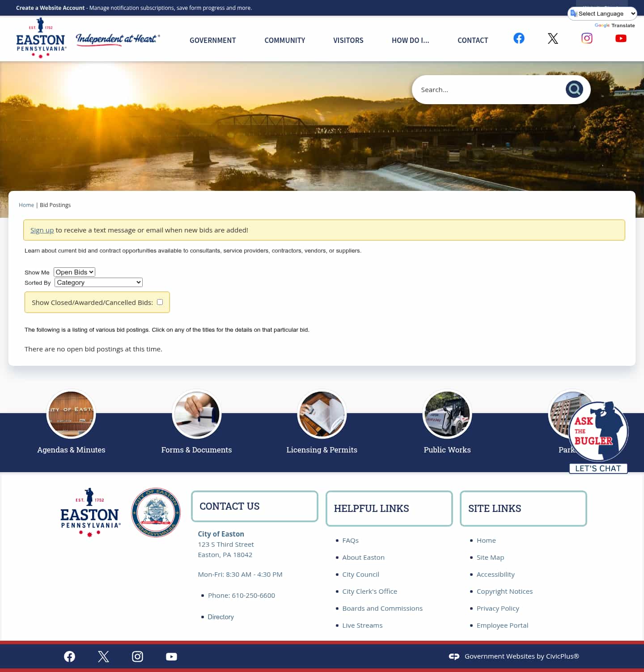Click the footer Facebook icon
The image size is (644, 672).
69,656
